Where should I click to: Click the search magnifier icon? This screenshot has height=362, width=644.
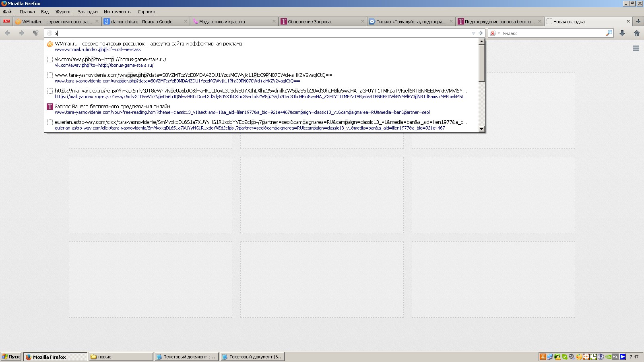click(x=609, y=33)
